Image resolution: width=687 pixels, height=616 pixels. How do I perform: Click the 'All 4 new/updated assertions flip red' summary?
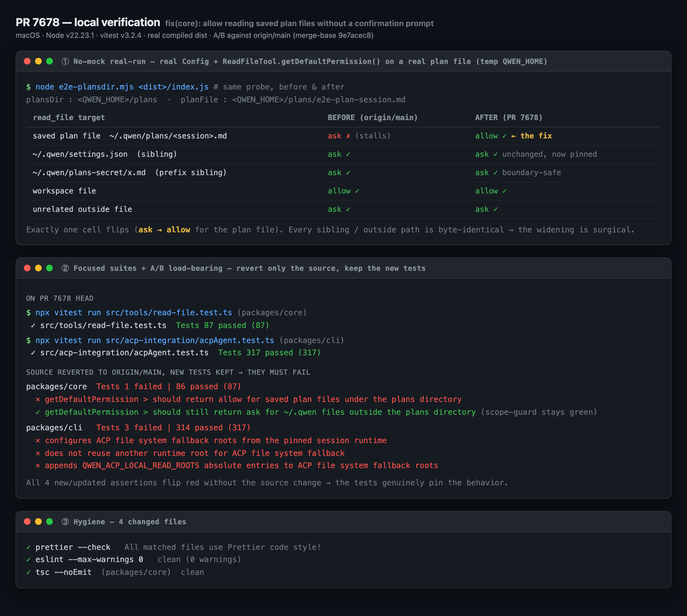(x=267, y=483)
